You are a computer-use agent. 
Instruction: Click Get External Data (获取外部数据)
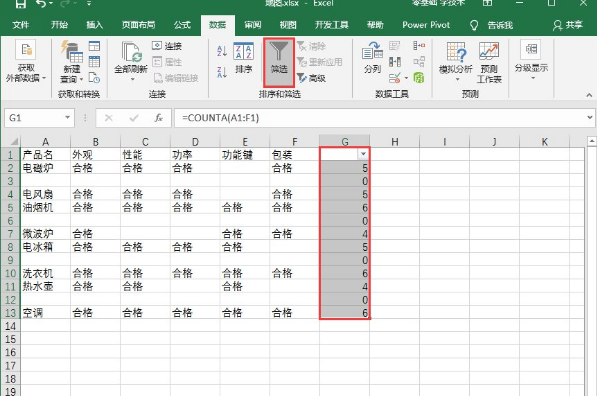tap(26, 61)
